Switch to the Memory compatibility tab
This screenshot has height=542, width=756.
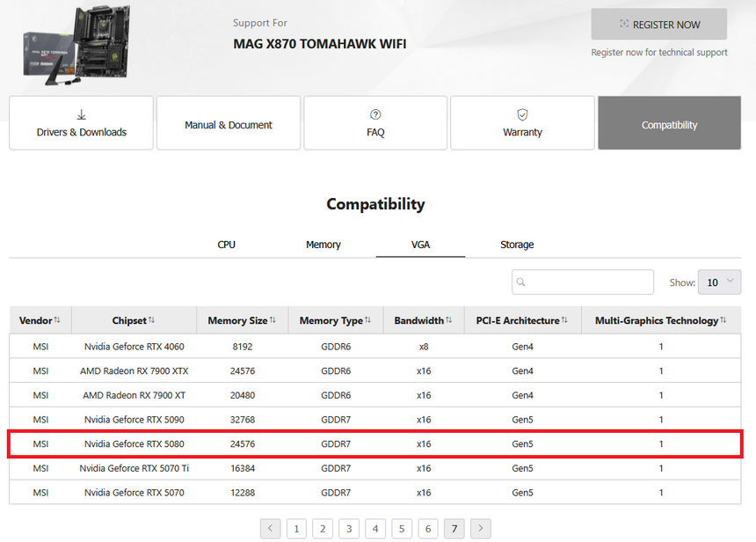click(x=323, y=245)
